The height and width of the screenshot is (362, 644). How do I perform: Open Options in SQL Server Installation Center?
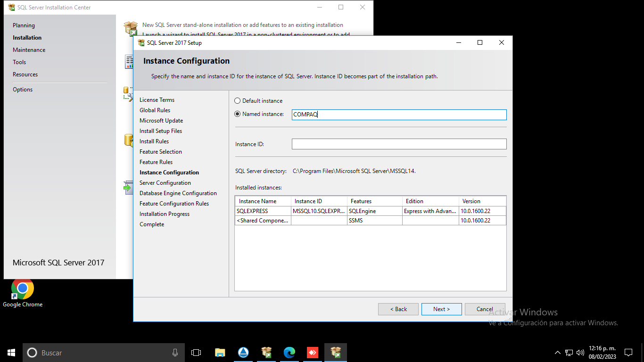[x=23, y=90]
